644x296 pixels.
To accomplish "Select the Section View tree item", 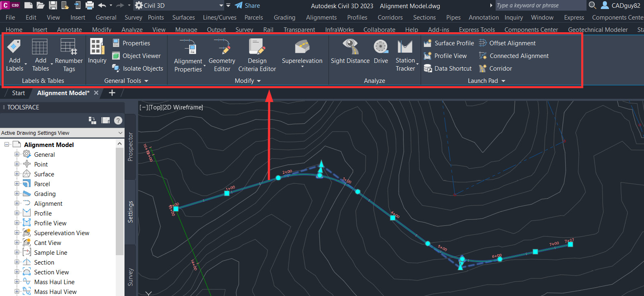I will 51,272.
